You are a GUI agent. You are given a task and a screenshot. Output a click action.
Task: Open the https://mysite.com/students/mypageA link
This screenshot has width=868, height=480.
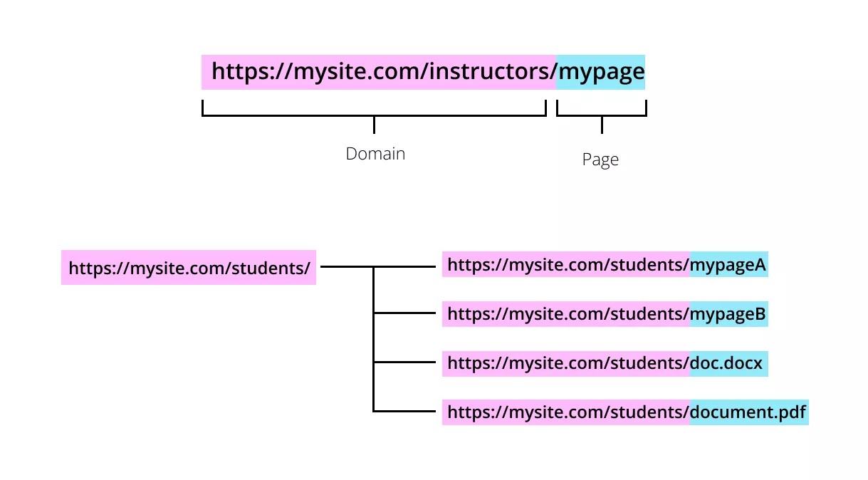(605, 264)
